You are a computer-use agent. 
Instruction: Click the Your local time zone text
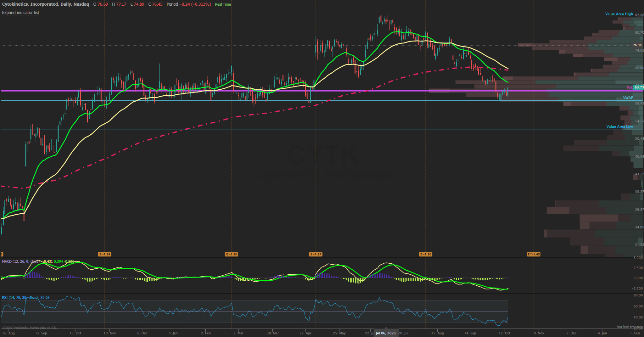(x=629, y=327)
